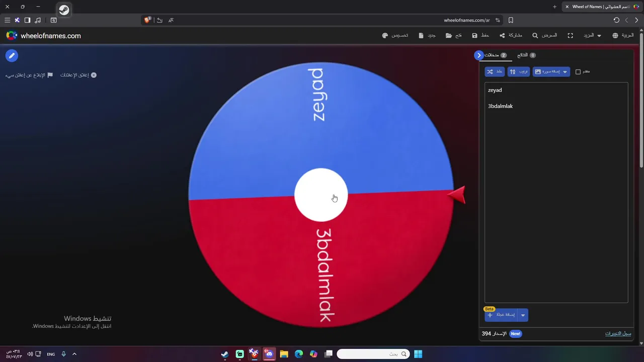Go forward in browser history
This screenshot has width=644, height=362.
click(626, 20)
